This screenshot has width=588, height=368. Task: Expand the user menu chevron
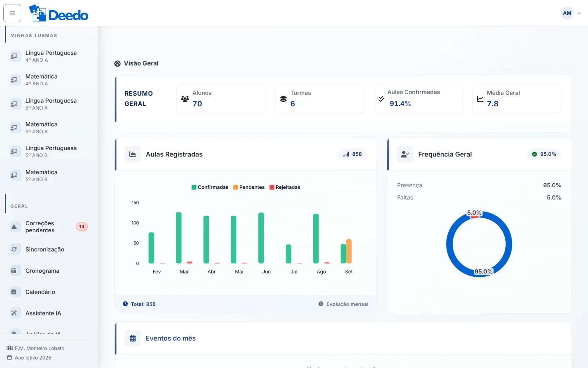pyautogui.click(x=579, y=13)
